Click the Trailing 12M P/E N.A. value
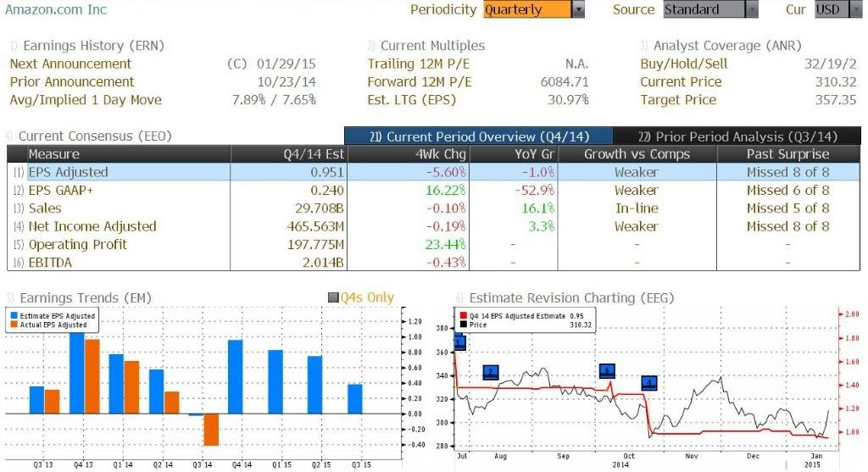868x472 pixels. (x=576, y=64)
